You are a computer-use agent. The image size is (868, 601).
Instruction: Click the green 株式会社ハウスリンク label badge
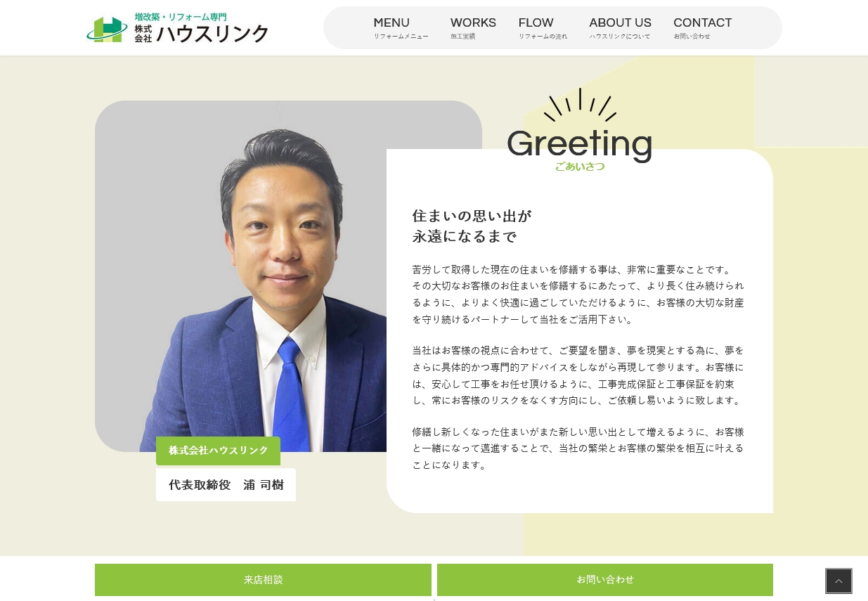pos(218,451)
